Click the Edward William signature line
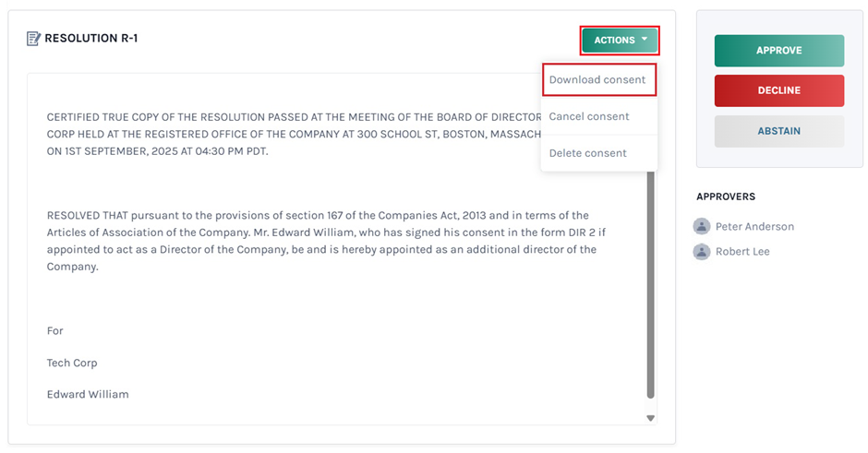The image size is (868, 453). (x=88, y=394)
